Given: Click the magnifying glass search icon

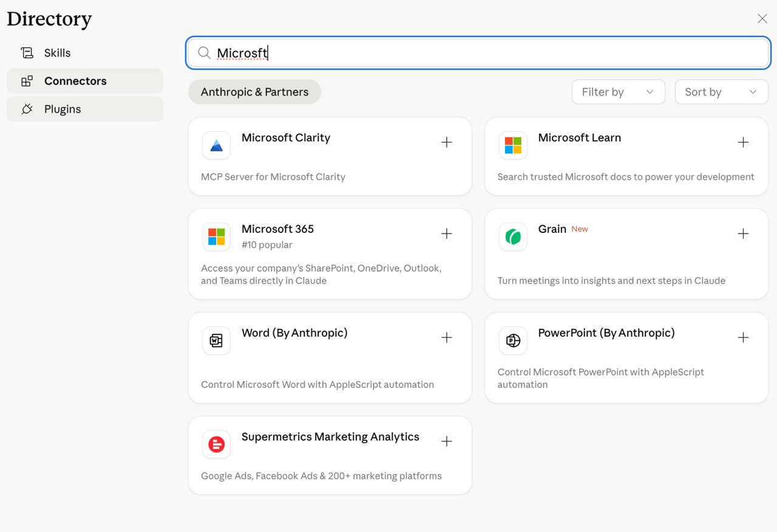Looking at the screenshot, I should (205, 53).
